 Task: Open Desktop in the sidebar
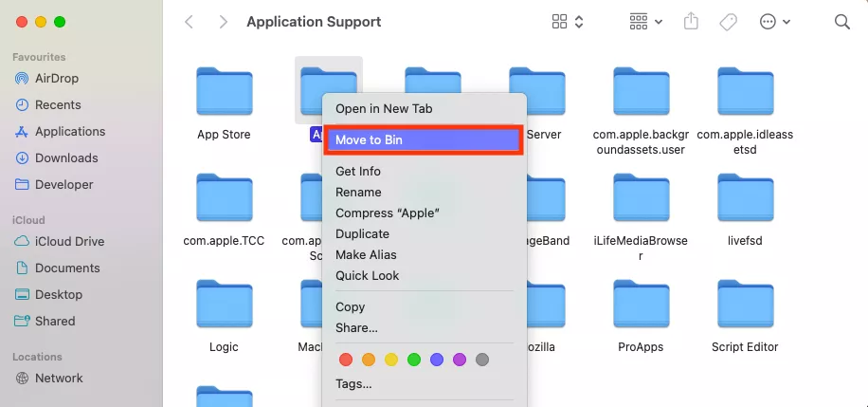pos(48,294)
